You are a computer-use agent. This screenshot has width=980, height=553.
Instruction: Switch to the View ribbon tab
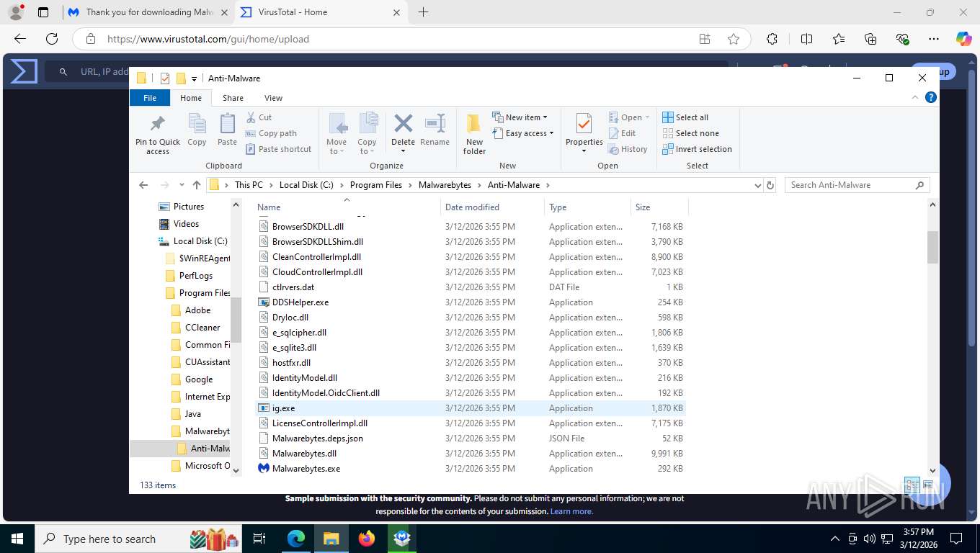click(273, 98)
